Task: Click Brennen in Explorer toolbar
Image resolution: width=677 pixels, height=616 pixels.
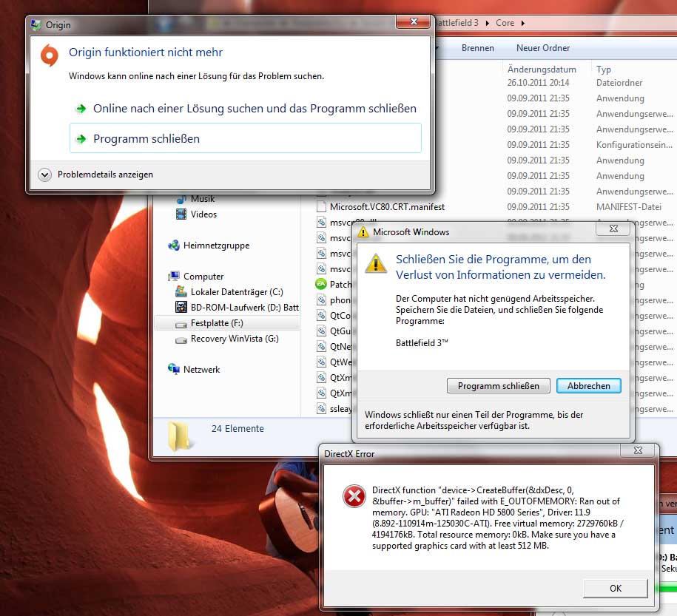Action: coord(477,48)
